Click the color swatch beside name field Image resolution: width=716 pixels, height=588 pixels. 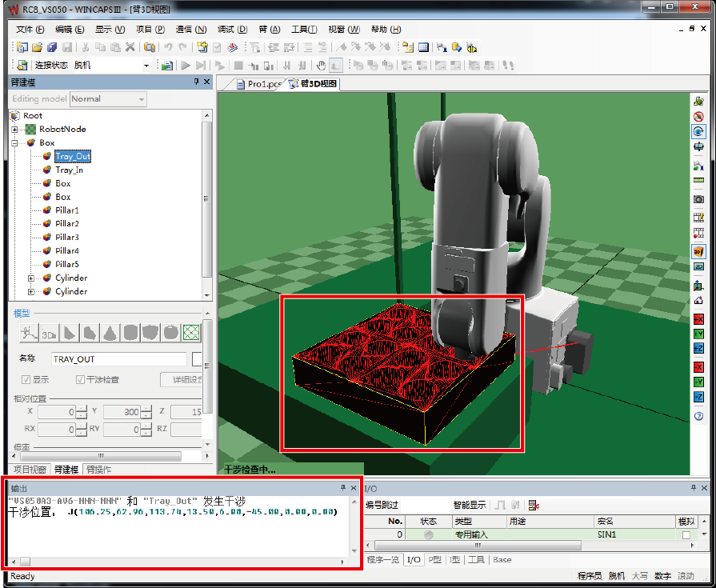click(196, 359)
